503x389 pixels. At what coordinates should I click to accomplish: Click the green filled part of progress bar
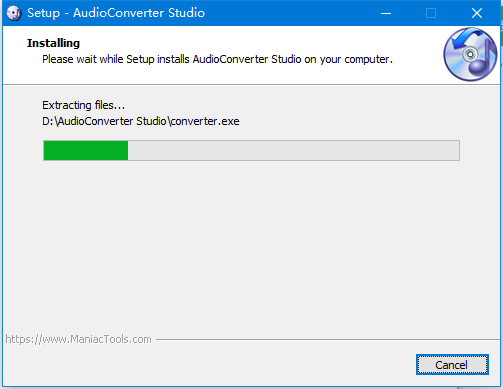[x=86, y=150]
